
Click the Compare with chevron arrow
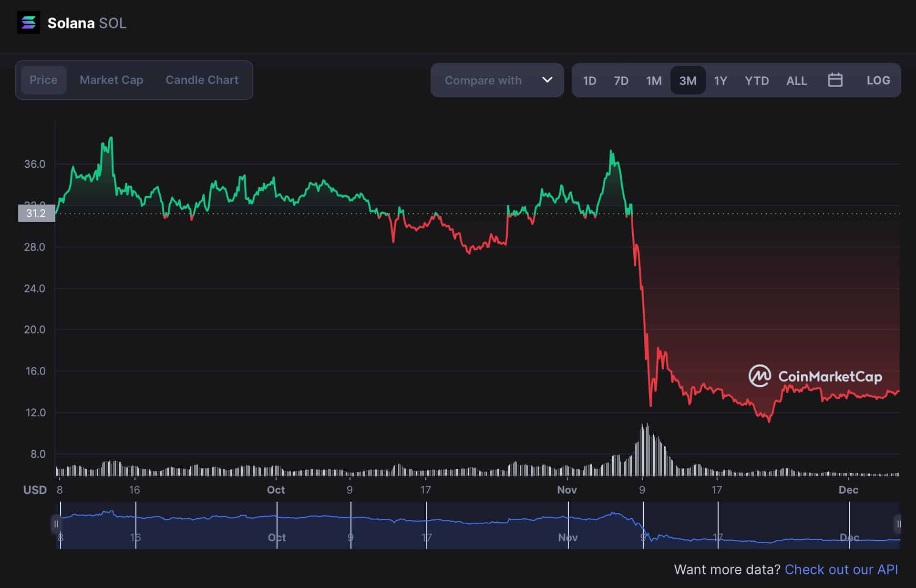(547, 80)
